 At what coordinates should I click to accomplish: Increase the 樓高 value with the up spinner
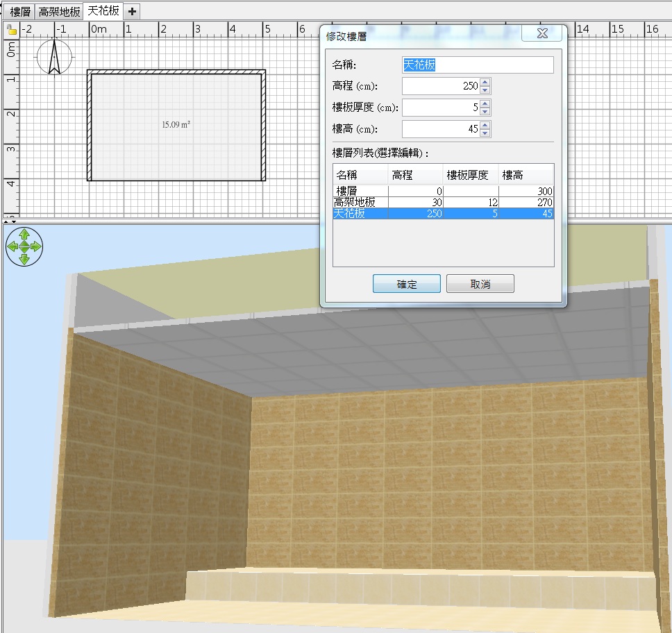point(485,126)
